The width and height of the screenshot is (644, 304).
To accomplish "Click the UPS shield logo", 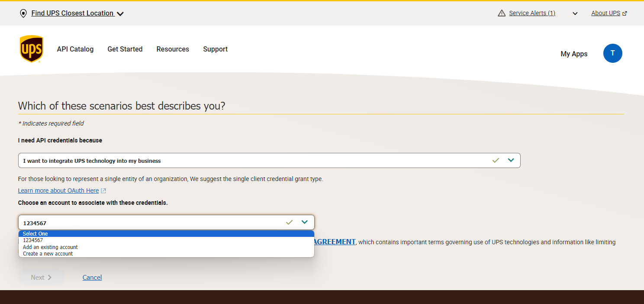I will click(x=31, y=49).
